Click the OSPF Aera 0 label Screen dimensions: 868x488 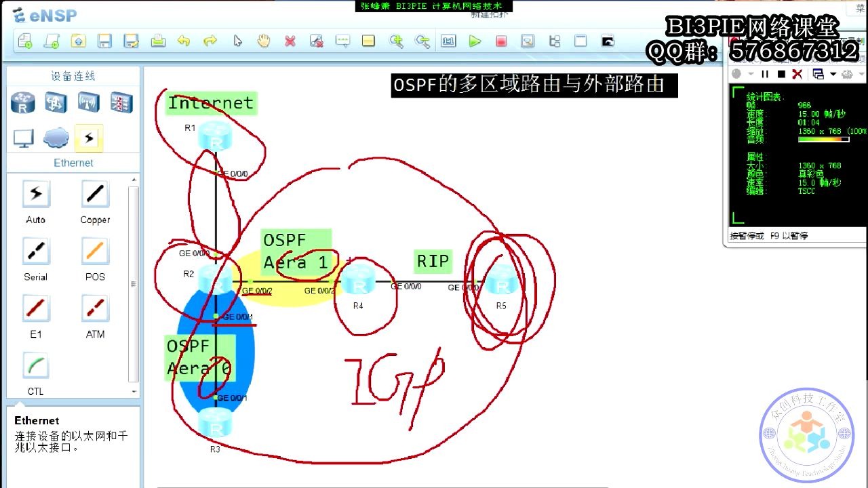coord(199,357)
